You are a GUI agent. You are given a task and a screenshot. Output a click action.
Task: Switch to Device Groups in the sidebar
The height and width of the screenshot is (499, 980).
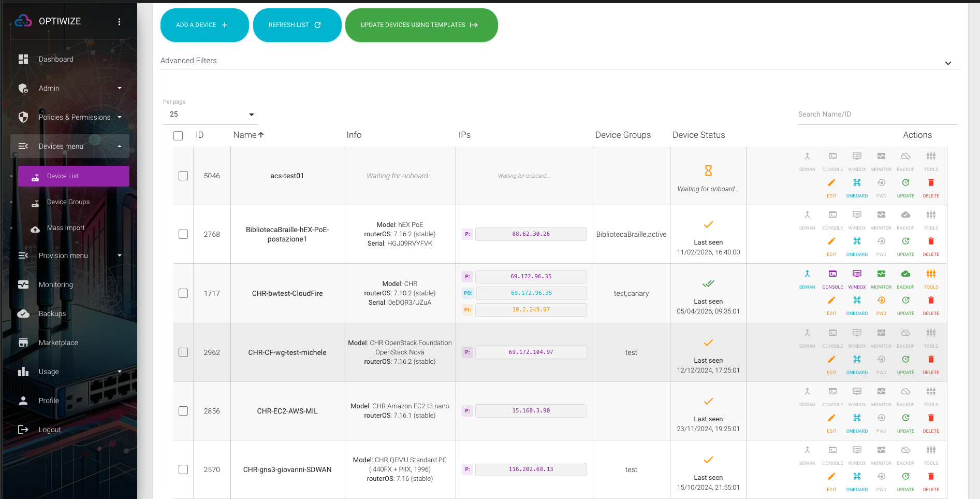(68, 202)
